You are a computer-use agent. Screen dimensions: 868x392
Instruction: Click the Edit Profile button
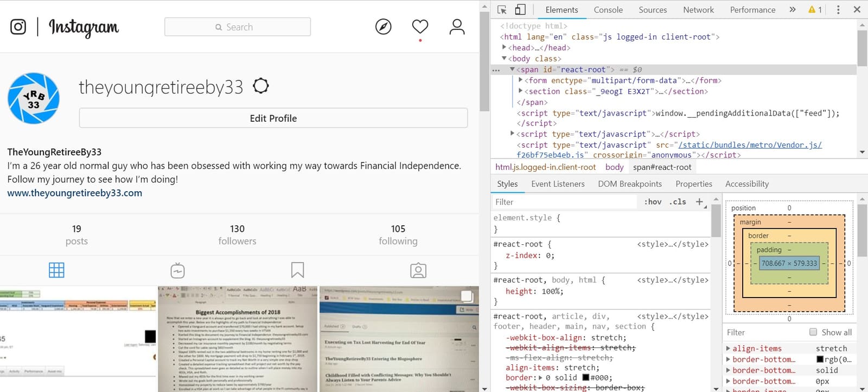pos(273,118)
